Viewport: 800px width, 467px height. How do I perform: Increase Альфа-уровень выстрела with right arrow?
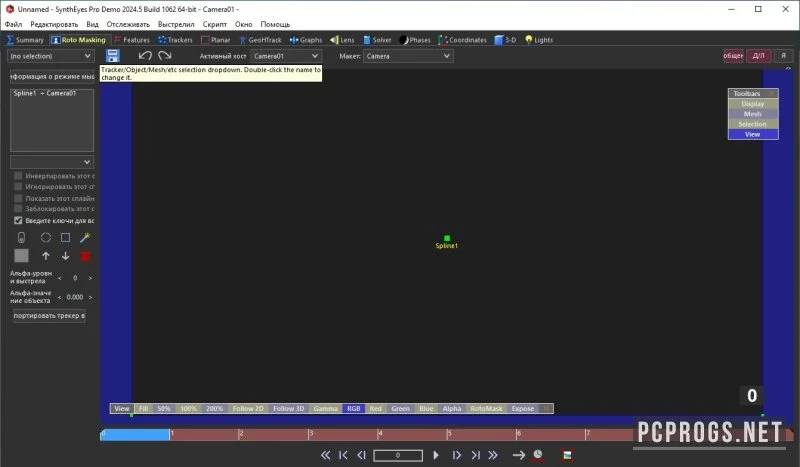click(90, 278)
